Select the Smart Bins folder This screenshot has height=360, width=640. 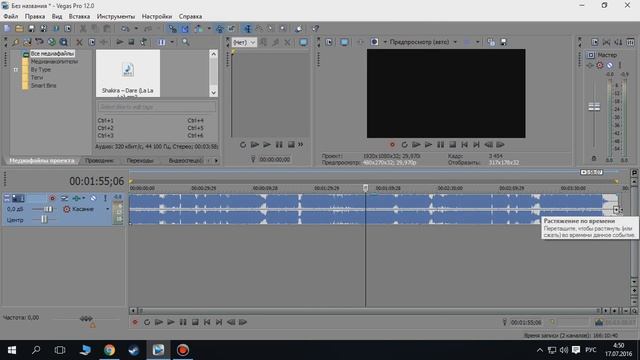43,86
